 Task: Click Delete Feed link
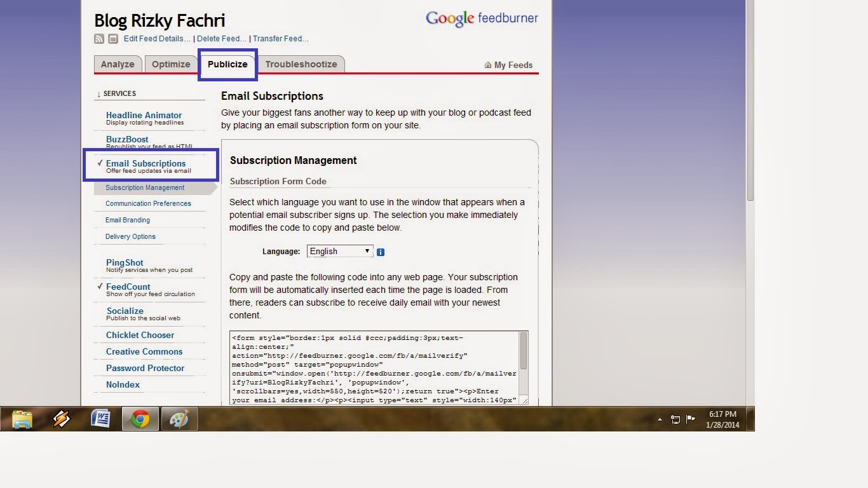(x=222, y=39)
